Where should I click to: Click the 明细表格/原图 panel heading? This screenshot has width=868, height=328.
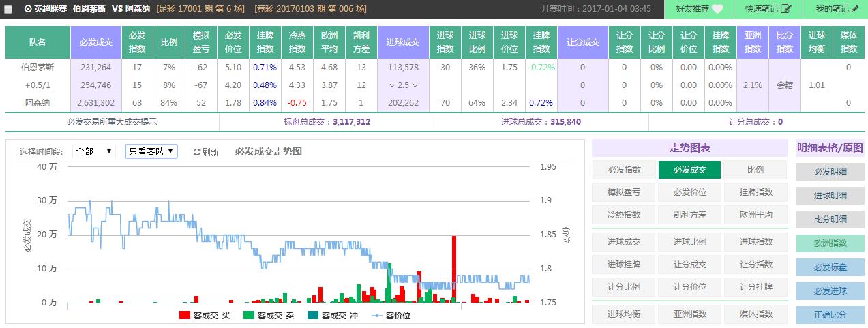point(830,148)
